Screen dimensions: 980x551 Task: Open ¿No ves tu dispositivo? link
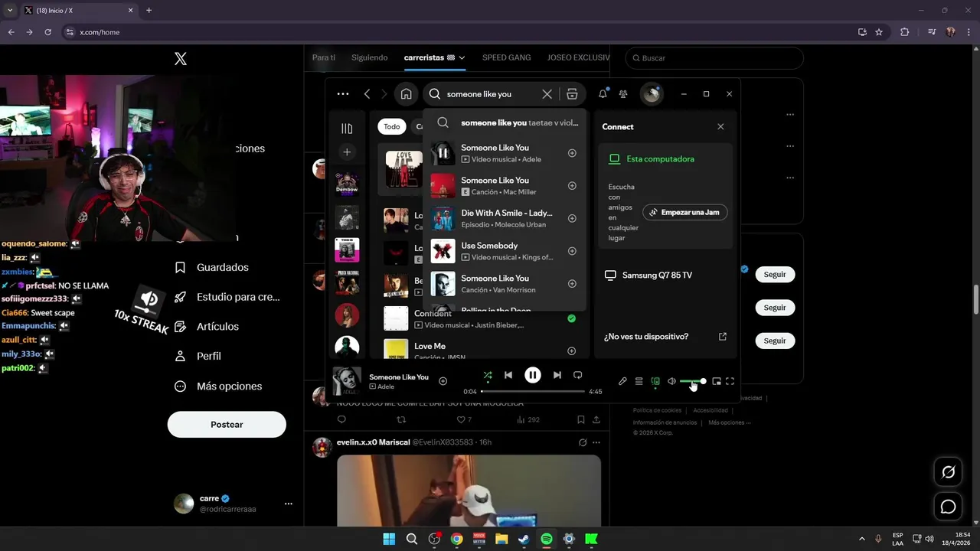665,337
